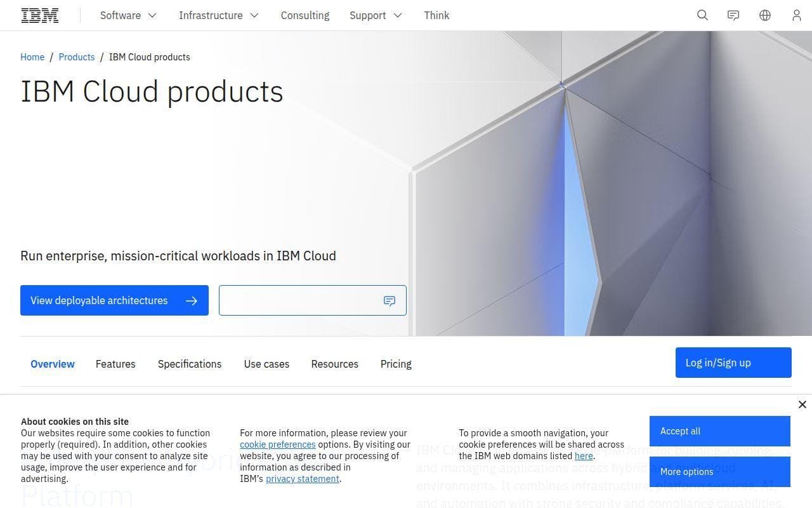The height and width of the screenshot is (508, 812).
Task: Switch to the Resources tab
Action: point(335,364)
